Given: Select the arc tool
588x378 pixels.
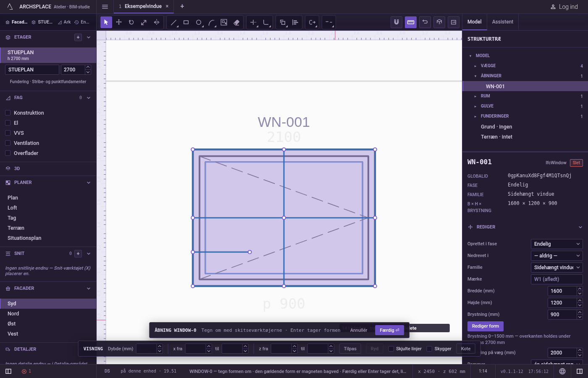Looking at the screenshot, I should (x=211, y=22).
